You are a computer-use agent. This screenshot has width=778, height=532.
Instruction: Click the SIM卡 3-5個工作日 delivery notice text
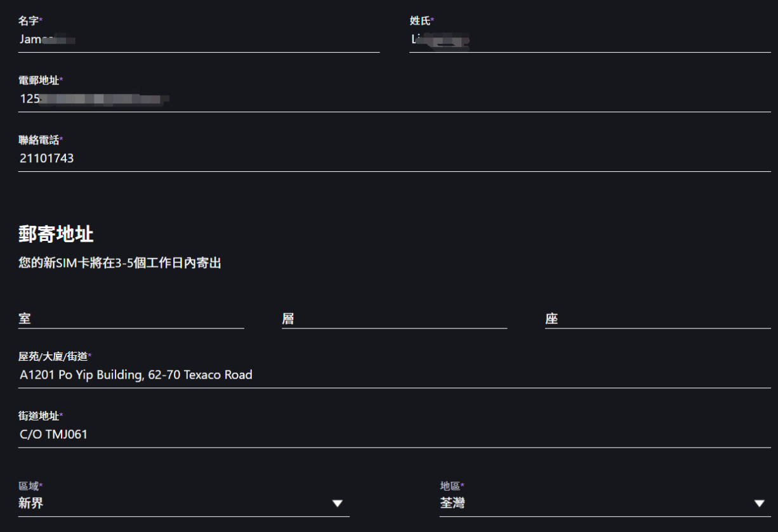tap(120, 263)
